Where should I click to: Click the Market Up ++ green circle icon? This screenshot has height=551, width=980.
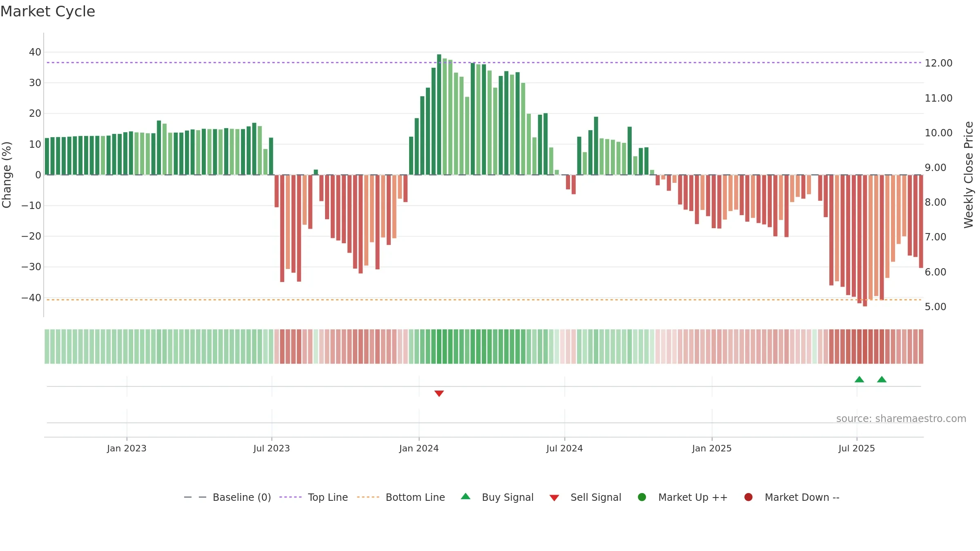[642, 497]
